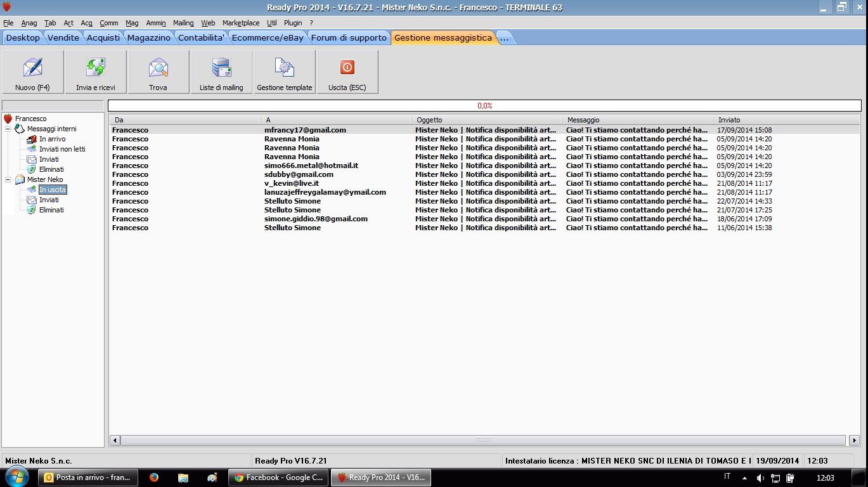The width and height of the screenshot is (868, 487).
Task: Open the Anag menu
Action: pos(29,23)
